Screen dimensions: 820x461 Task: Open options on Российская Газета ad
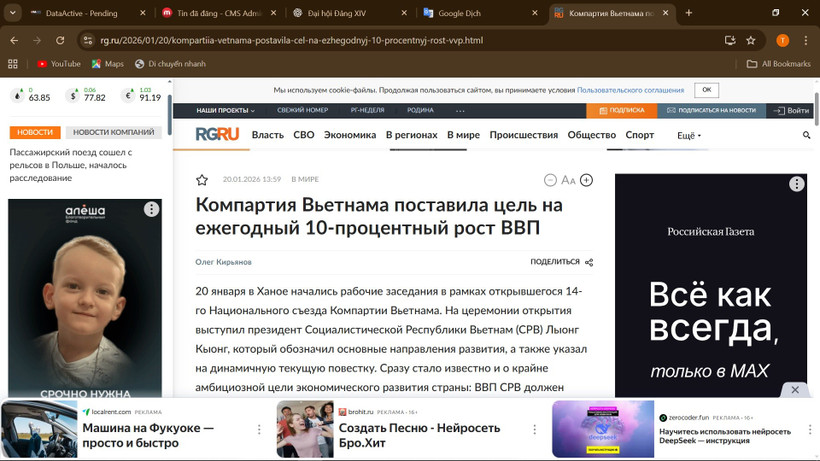(796, 184)
